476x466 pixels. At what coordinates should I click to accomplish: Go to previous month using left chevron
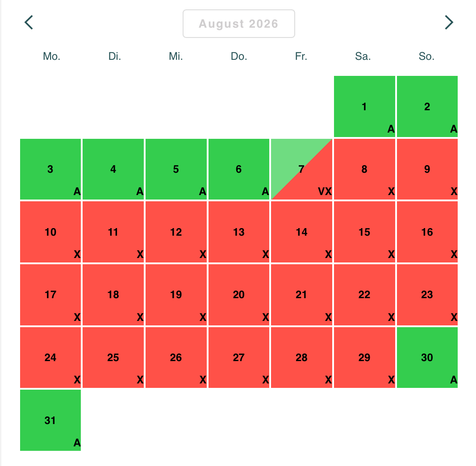tap(29, 22)
